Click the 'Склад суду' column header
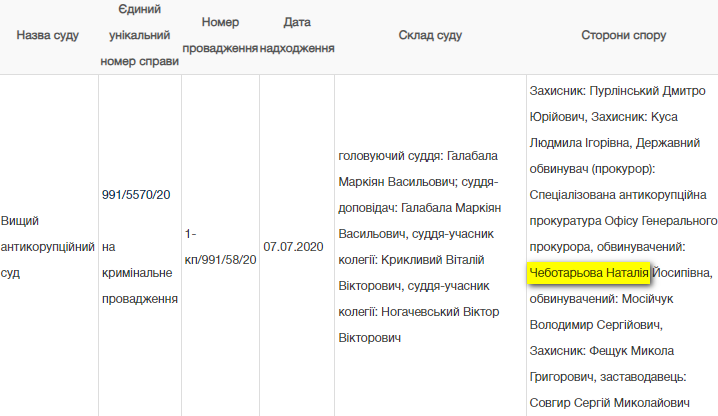The height and width of the screenshot is (416, 718). point(430,35)
